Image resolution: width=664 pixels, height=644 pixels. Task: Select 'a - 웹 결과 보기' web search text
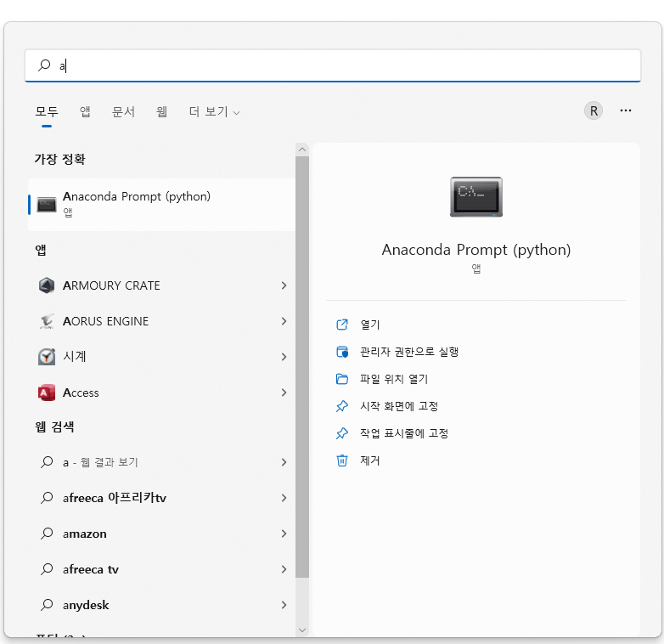pos(100,462)
